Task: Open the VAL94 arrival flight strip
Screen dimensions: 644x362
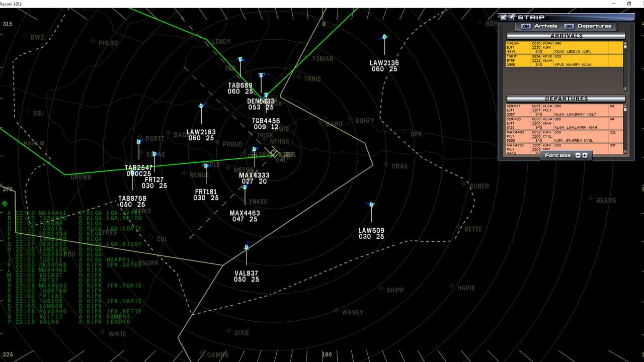Action: coord(565,48)
